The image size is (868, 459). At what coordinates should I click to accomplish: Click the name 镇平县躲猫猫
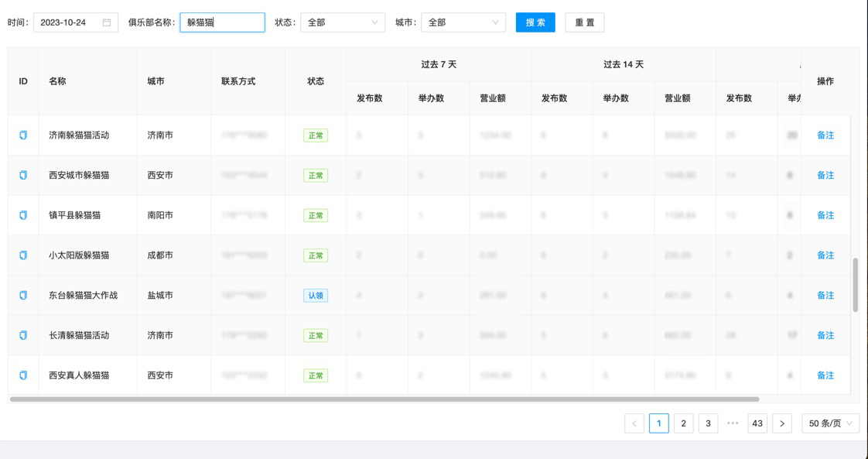coord(75,215)
